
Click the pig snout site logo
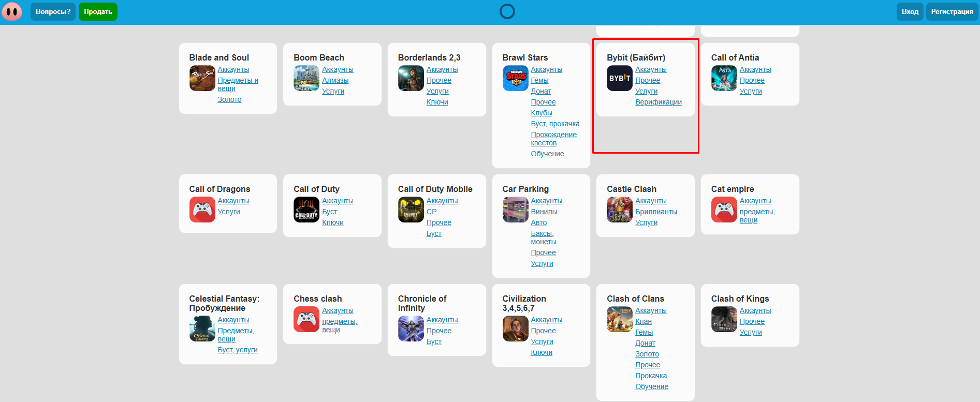coord(12,11)
